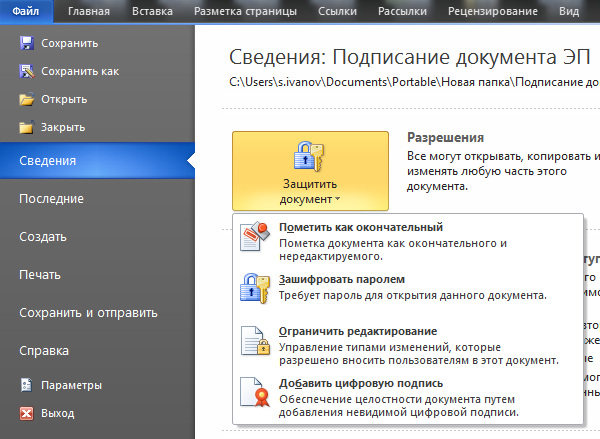600x439 pixels.
Task: Open the Ссылки ribbon tab
Action: pyautogui.click(x=338, y=11)
